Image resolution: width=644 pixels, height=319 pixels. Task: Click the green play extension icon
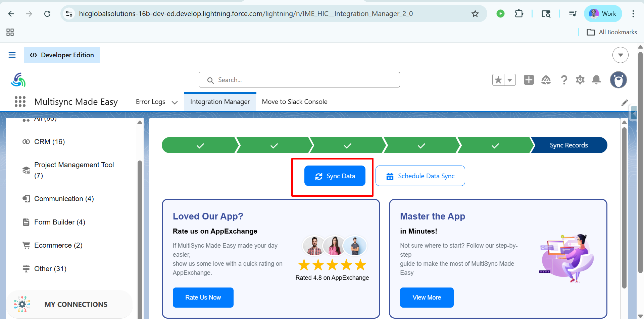click(x=500, y=14)
